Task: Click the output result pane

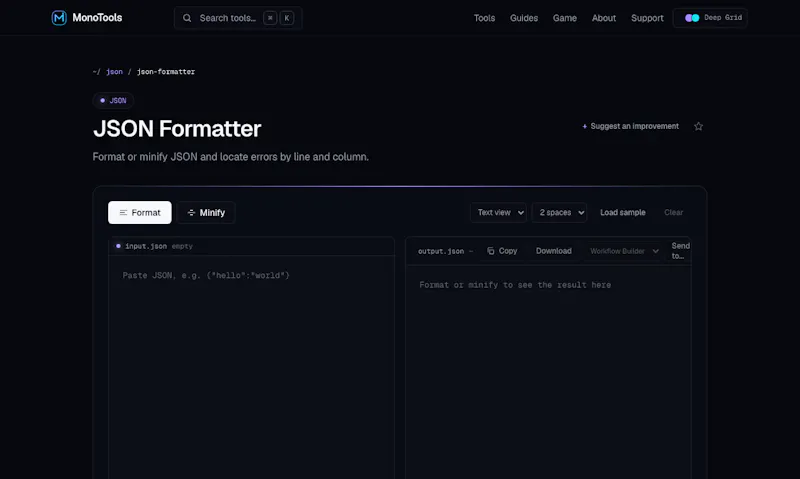Action: pos(548,372)
